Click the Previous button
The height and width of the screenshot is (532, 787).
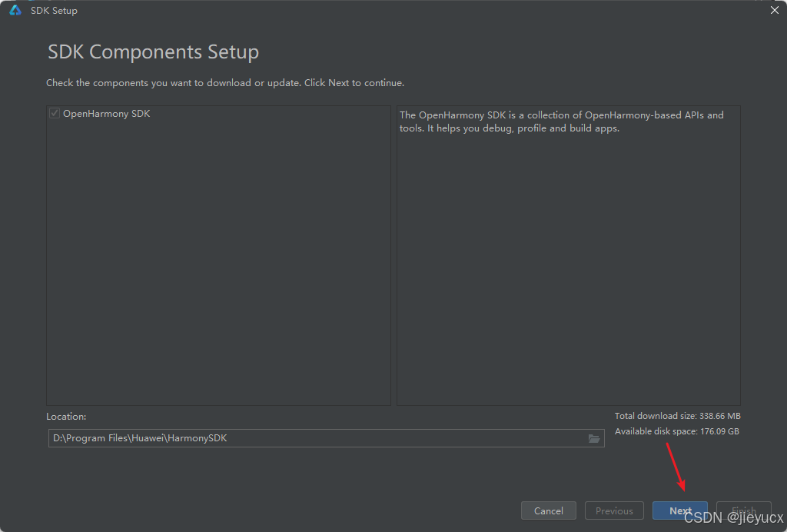[614, 510]
